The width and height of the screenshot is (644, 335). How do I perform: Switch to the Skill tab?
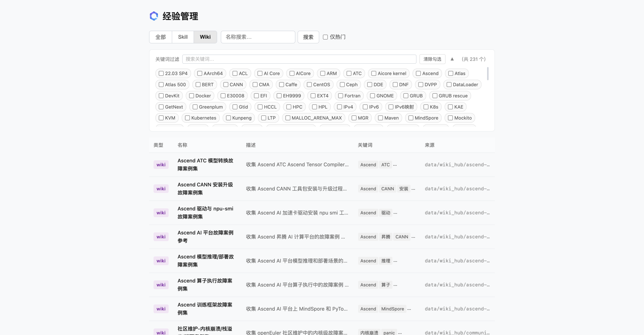click(183, 37)
